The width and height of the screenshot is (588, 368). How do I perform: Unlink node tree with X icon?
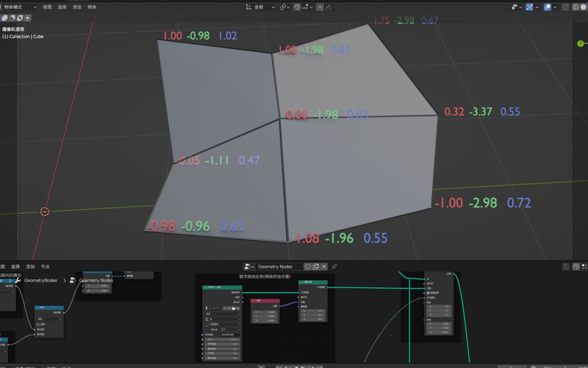click(x=324, y=266)
